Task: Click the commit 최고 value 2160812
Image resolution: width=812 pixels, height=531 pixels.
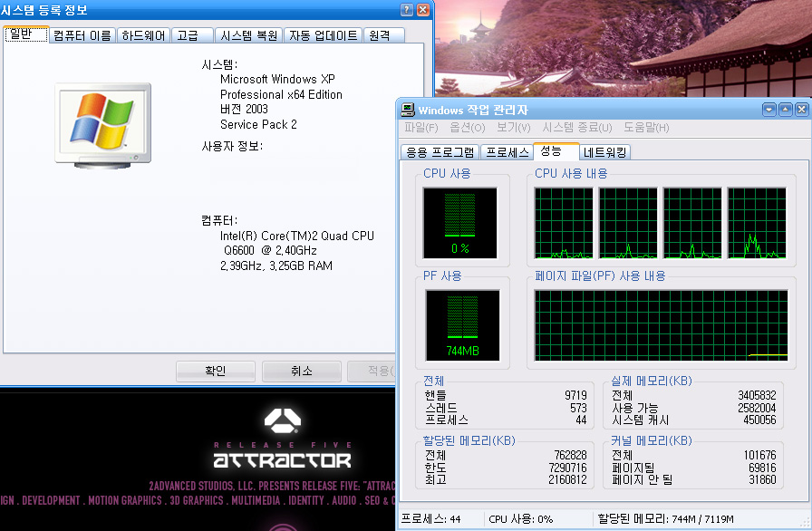Action: (x=568, y=479)
